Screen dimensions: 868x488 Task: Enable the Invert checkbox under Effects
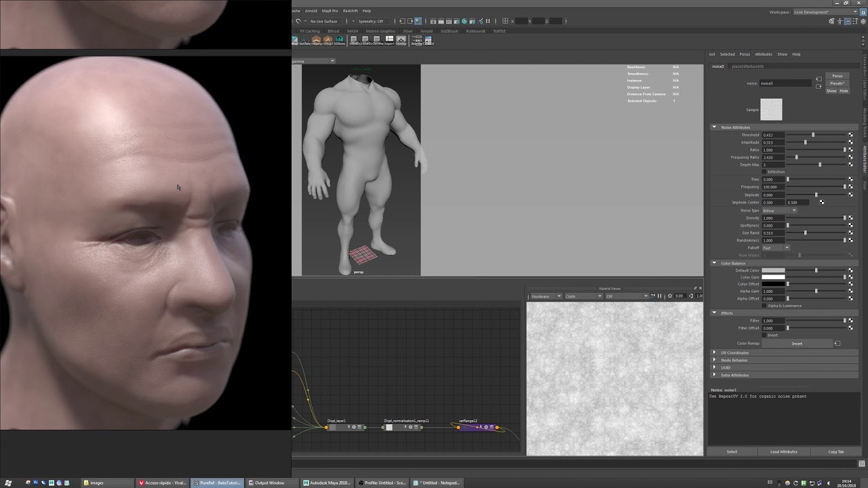pyautogui.click(x=765, y=335)
